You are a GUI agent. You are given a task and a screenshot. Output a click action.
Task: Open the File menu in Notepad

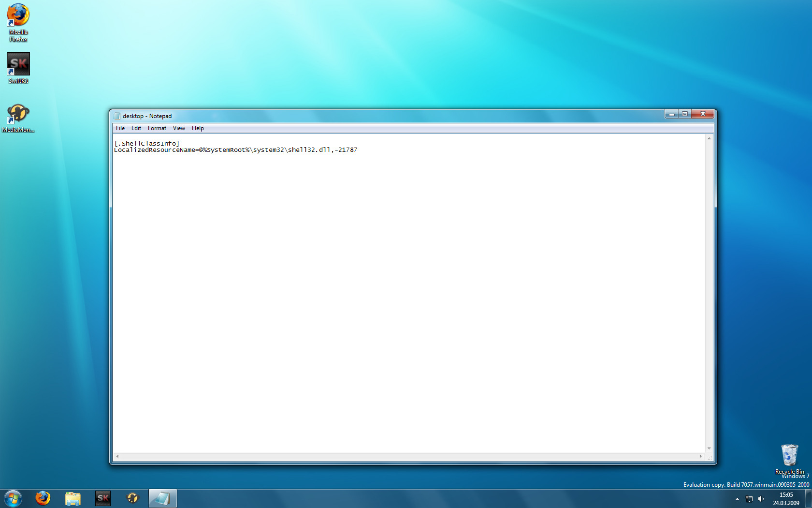(120, 128)
